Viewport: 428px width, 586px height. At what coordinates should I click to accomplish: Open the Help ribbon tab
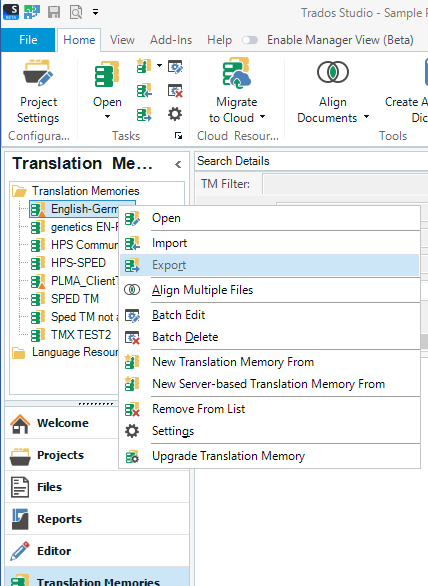click(219, 40)
